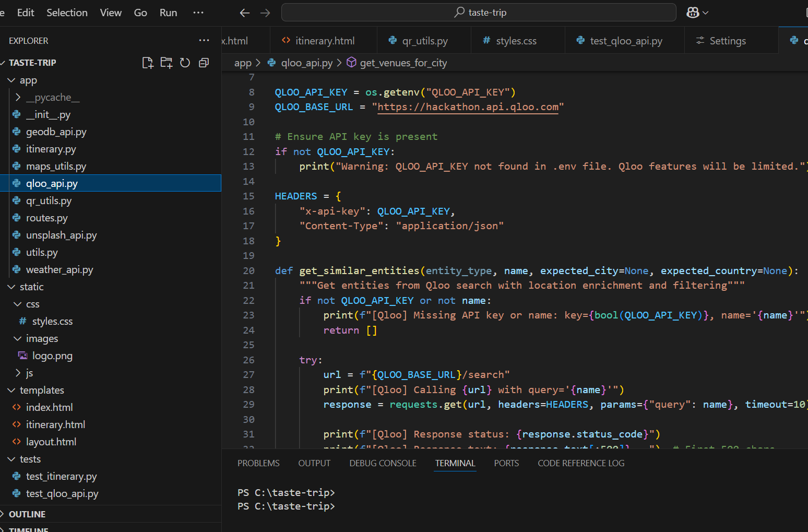Image resolution: width=808 pixels, height=532 pixels.
Task: Click the Copilot icon in title bar
Action: click(693, 13)
